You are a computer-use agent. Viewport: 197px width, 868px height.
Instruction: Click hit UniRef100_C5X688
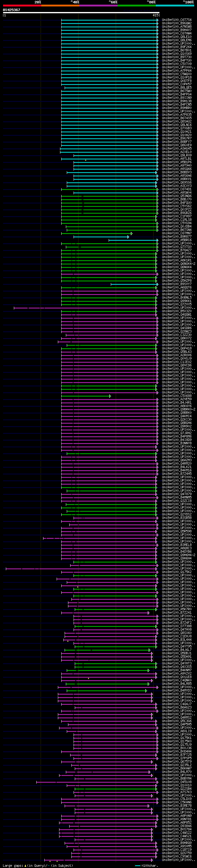[177, 396]
